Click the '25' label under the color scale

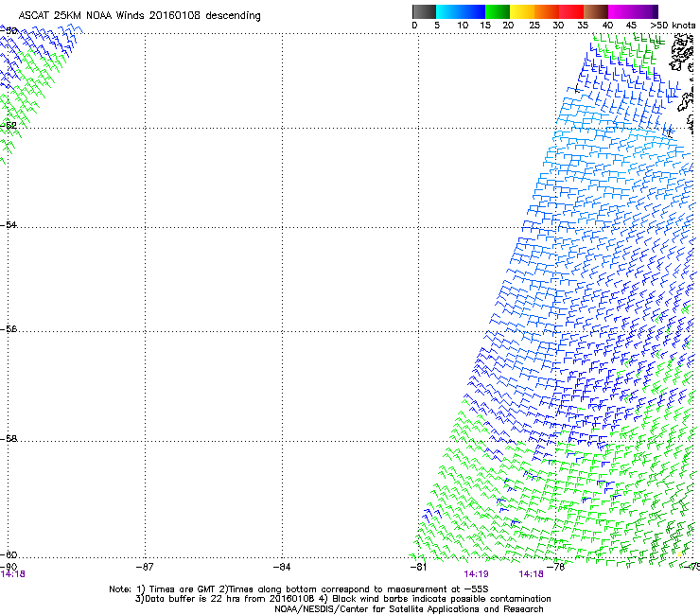pyautogui.click(x=534, y=26)
